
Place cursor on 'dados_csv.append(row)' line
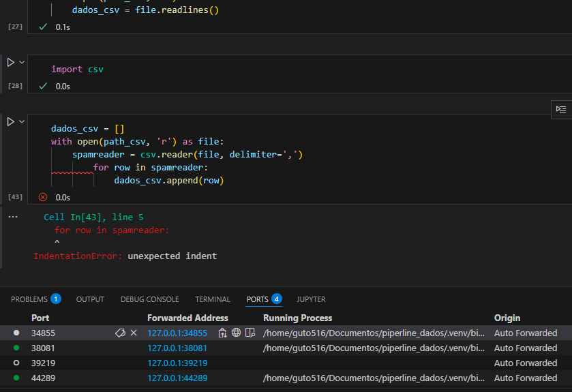point(169,181)
